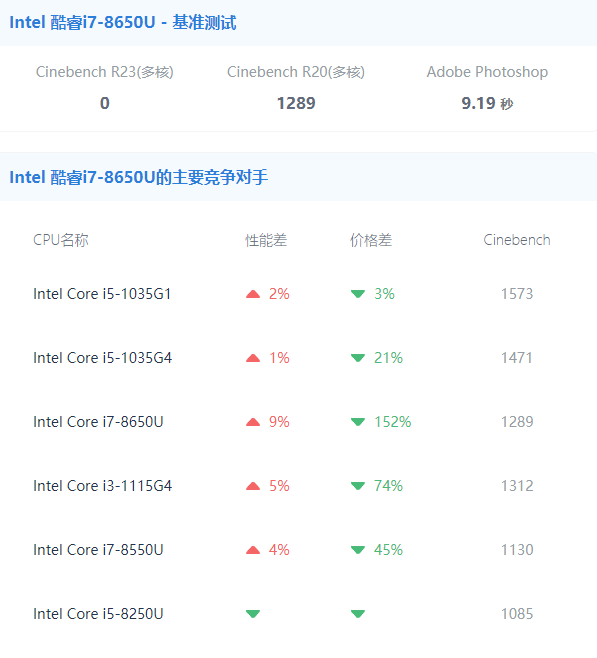Click red up arrow beside 9%
597x658 pixels.
[253, 422]
